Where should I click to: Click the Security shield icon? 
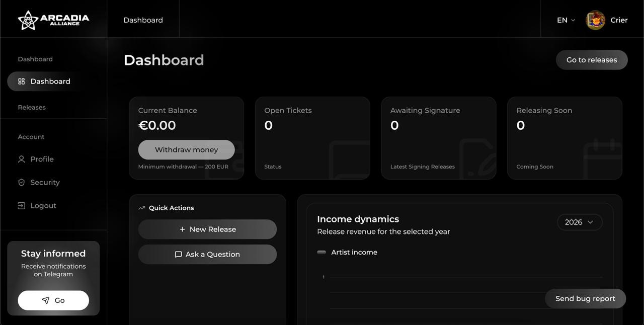click(21, 182)
